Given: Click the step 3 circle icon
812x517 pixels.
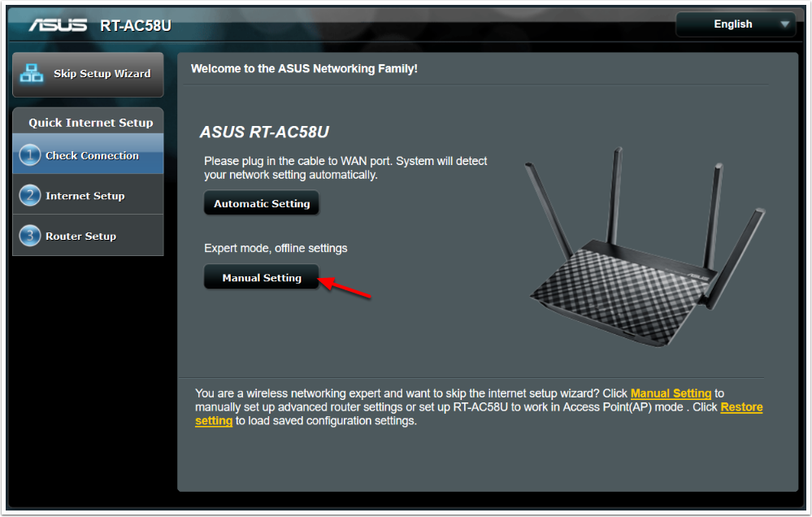Looking at the screenshot, I should click(29, 236).
